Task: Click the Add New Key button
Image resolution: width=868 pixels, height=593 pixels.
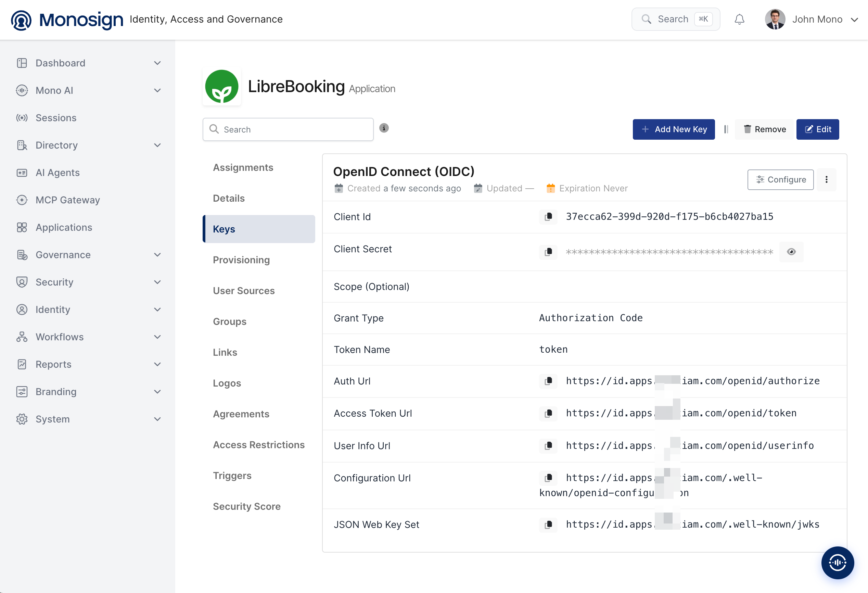Action: pos(673,129)
